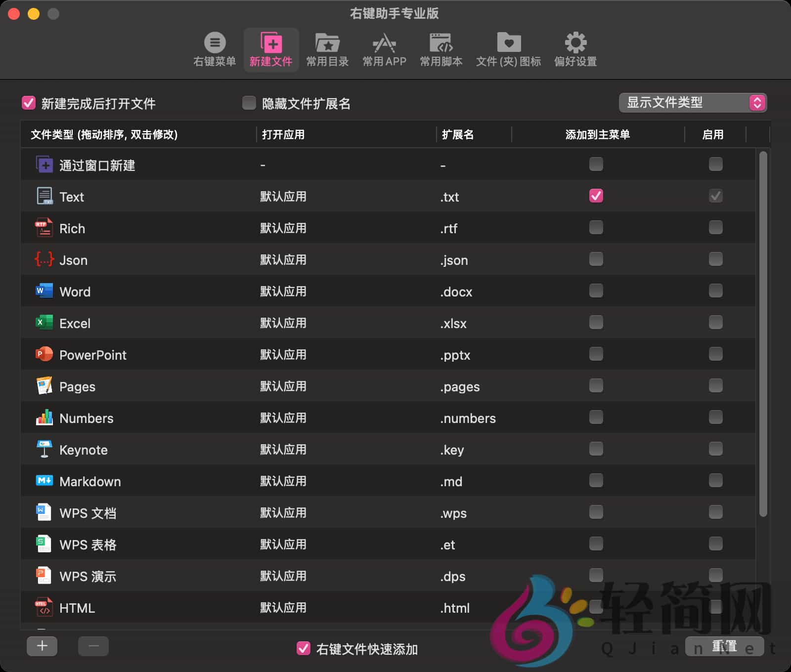Click the Markdown file type icon
This screenshot has height=672, width=791.
point(44,480)
